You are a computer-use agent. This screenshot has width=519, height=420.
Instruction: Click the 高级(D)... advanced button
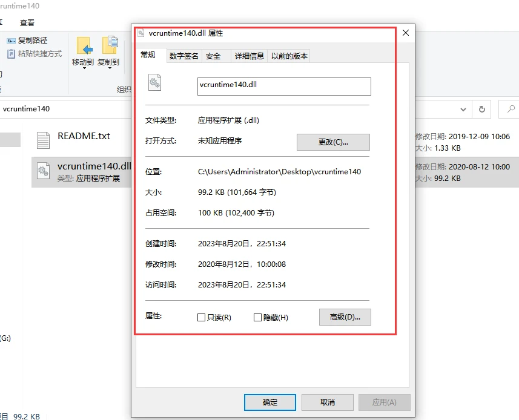point(345,317)
